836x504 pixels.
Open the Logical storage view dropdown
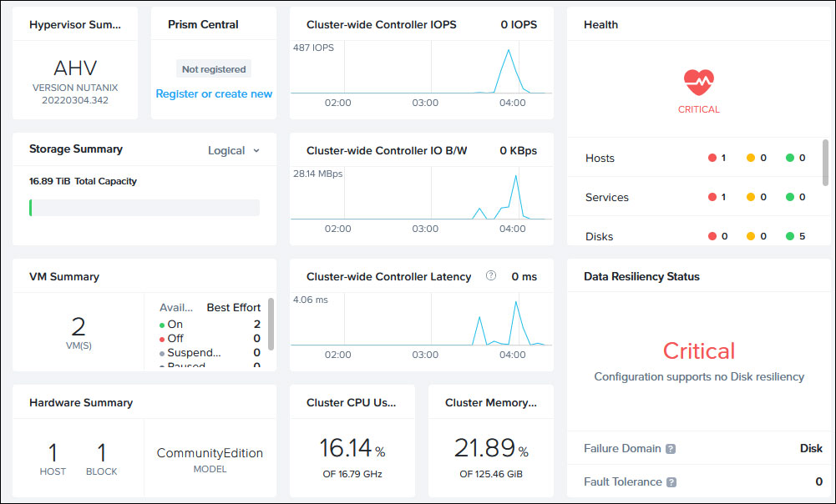[234, 151]
